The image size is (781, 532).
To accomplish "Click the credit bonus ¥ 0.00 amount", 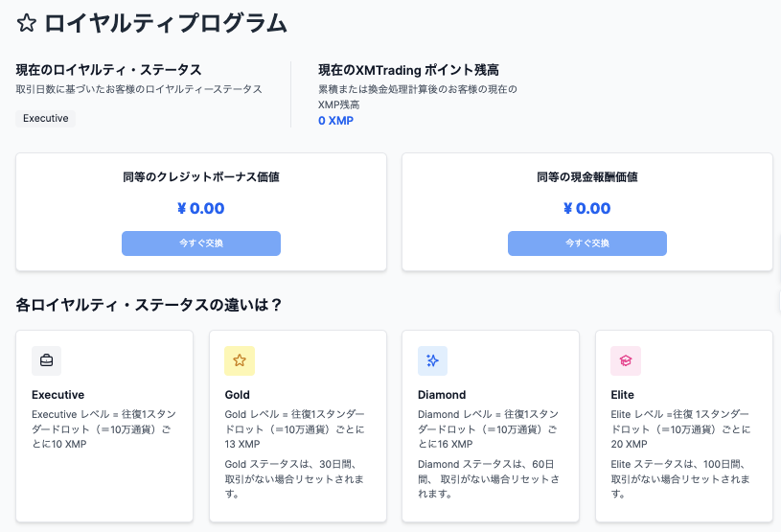I will tap(201, 208).
